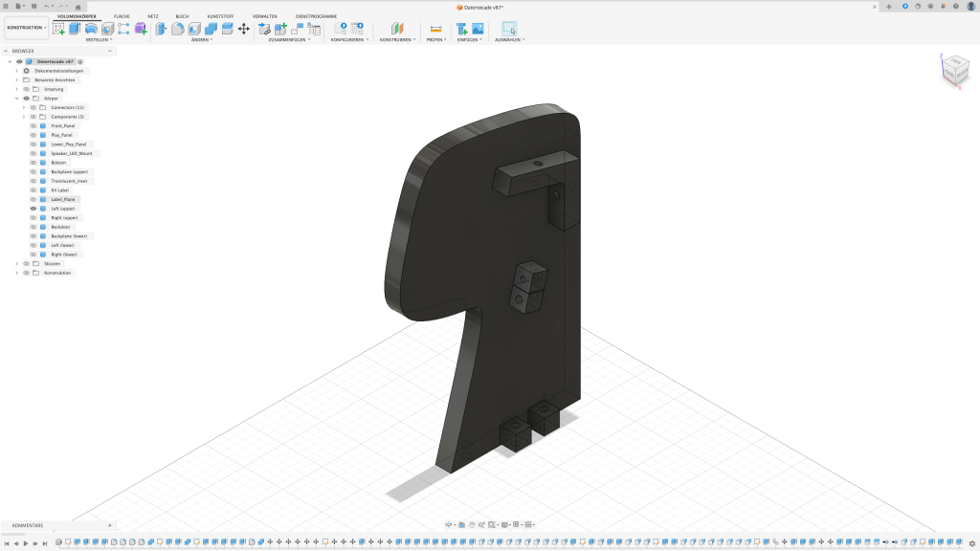This screenshot has height=551, width=980.
Task: Toggle visibility of the Backdoor body
Action: (33, 227)
